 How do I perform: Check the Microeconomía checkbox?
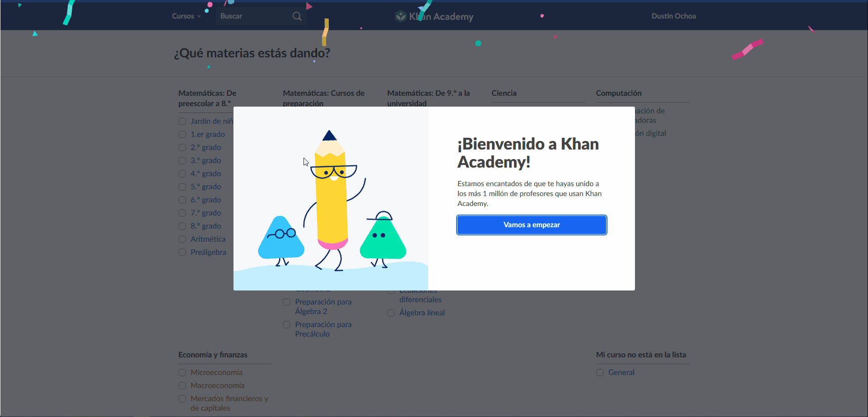click(182, 373)
